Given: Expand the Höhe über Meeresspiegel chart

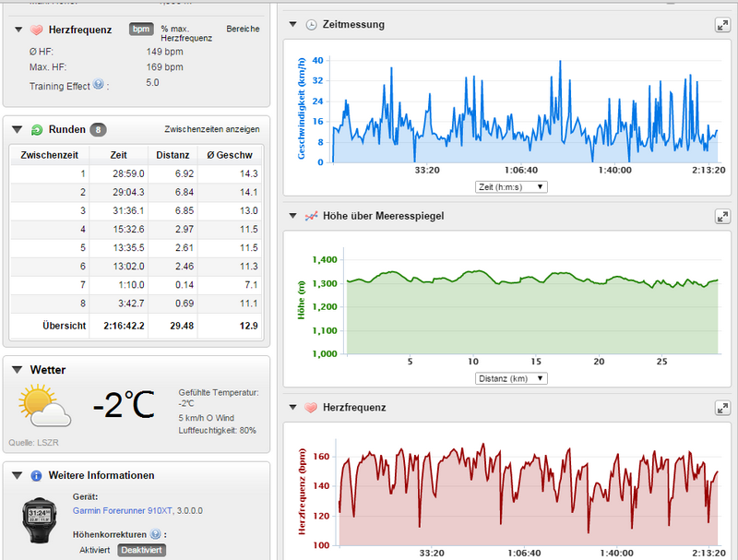Looking at the screenshot, I should coord(722,216).
